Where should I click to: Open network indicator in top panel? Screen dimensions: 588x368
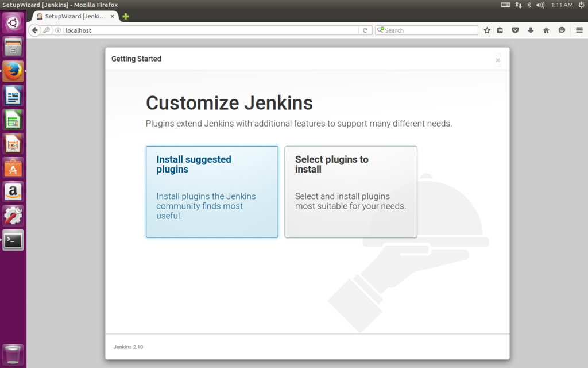[x=519, y=5]
